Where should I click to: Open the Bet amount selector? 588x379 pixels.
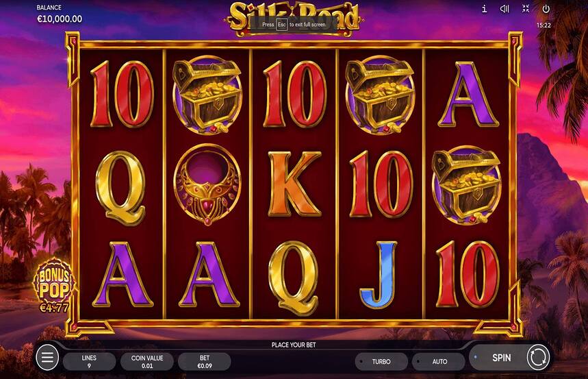[205, 361]
